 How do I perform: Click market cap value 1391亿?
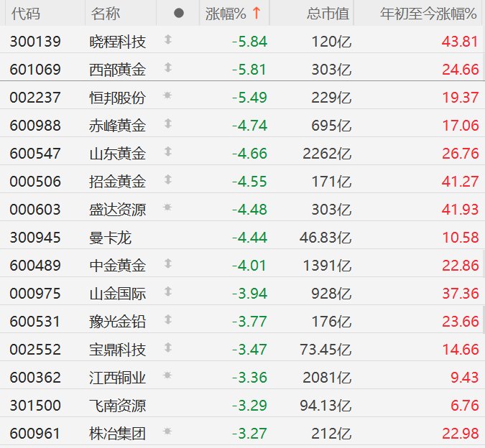point(327,266)
